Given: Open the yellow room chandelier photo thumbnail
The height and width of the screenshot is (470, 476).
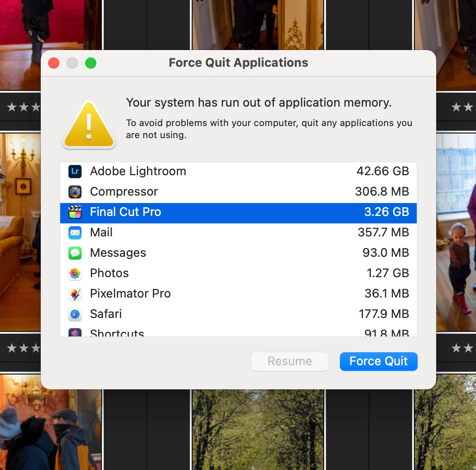Looking at the screenshot, I should pos(20,231).
